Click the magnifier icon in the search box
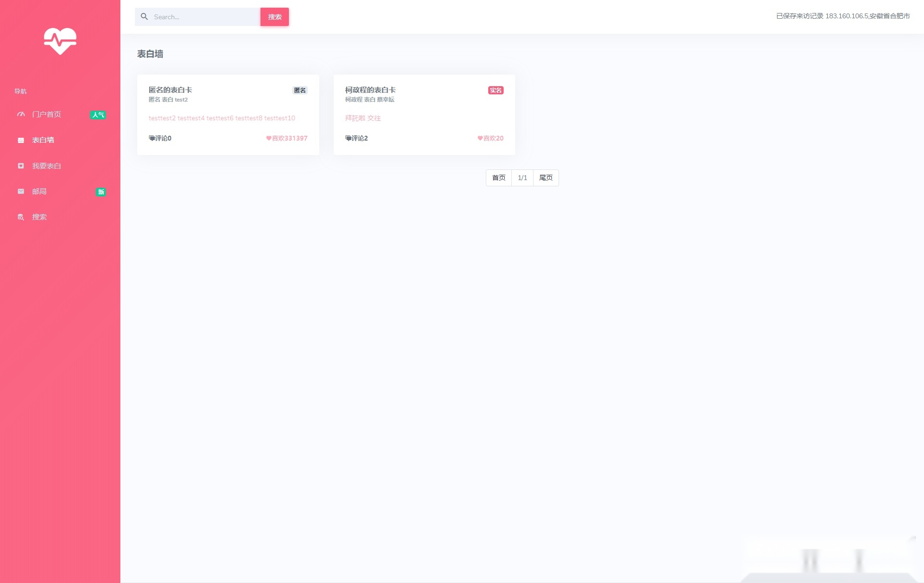This screenshot has width=924, height=583. (144, 17)
